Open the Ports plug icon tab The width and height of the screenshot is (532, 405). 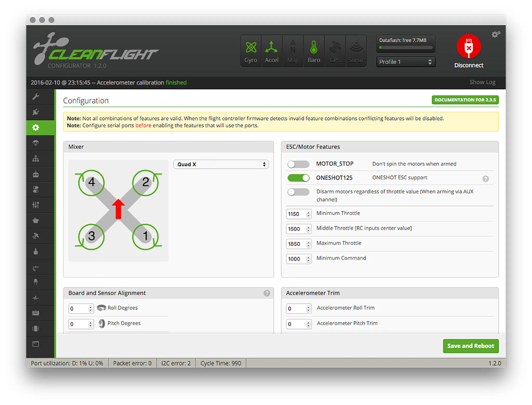[36, 112]
